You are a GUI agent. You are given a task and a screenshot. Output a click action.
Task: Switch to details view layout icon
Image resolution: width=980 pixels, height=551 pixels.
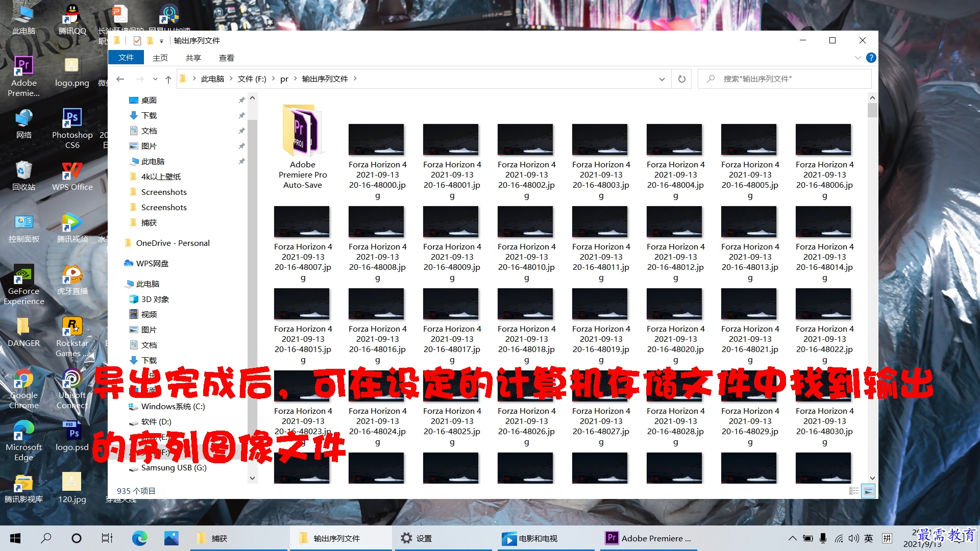pos(854,491)
